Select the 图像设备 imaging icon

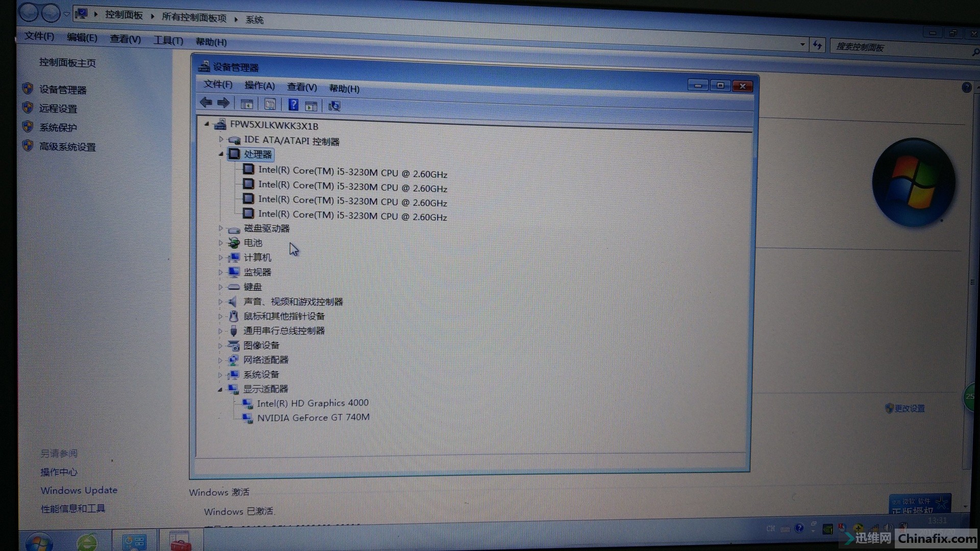pos(233,345)
